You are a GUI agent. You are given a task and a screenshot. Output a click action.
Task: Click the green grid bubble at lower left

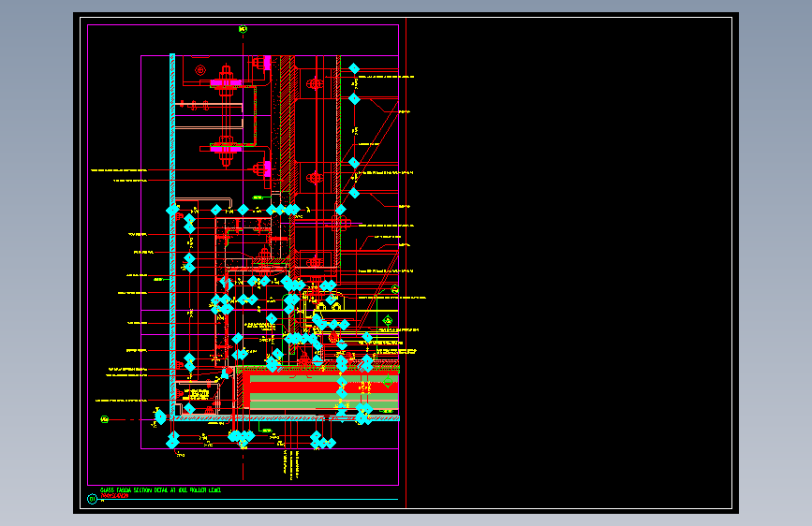(x=105, y=419)
